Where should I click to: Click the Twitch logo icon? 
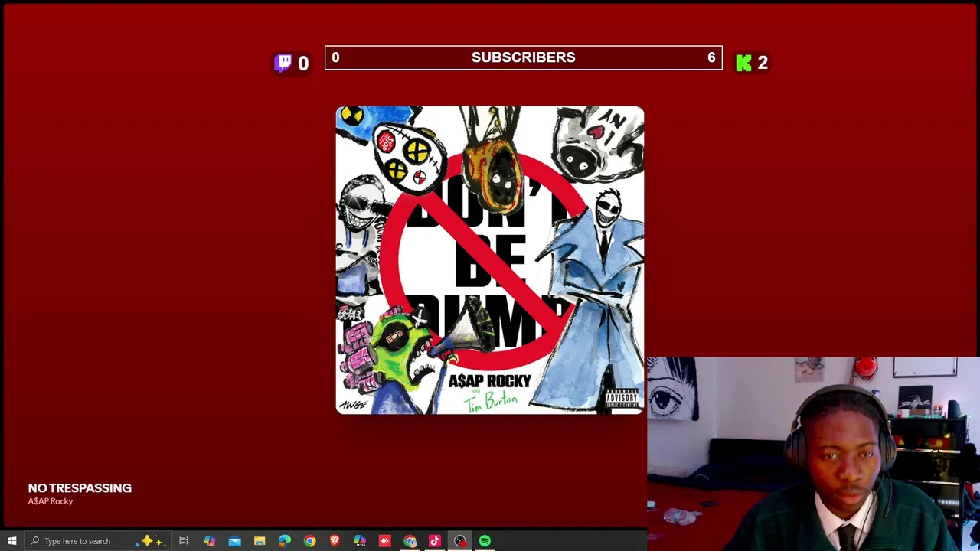[x=283, y=63]
